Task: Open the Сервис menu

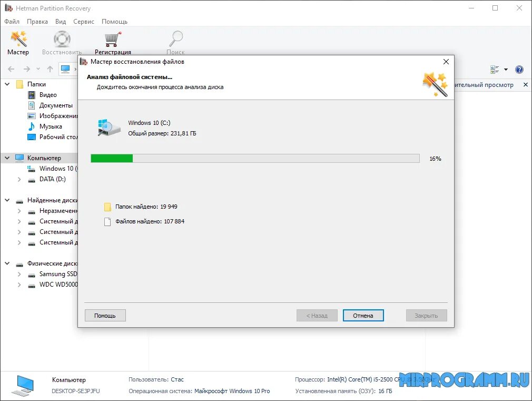Action: pyautogui.click(x=83, y=22)
